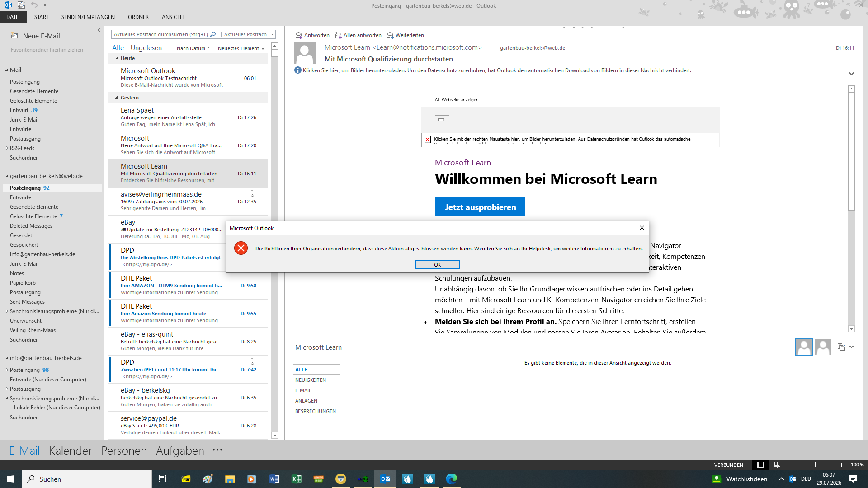868x488 pixels.
Task: Open Word from the Windows taskbar
Action: point(274,479)
